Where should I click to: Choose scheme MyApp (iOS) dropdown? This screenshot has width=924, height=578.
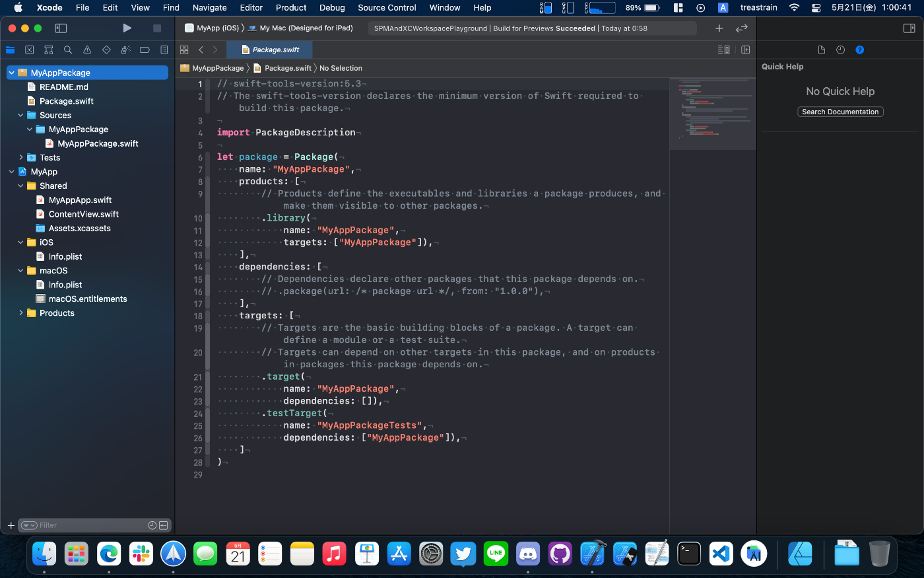tap(211, 28)
